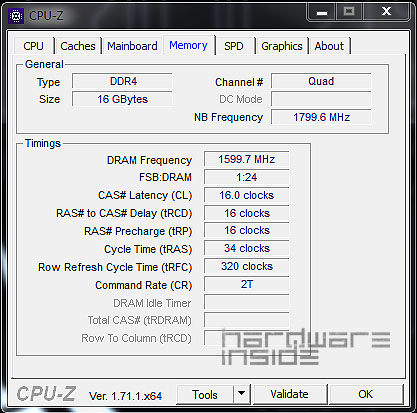Click the OK button

tap(366, 394)
